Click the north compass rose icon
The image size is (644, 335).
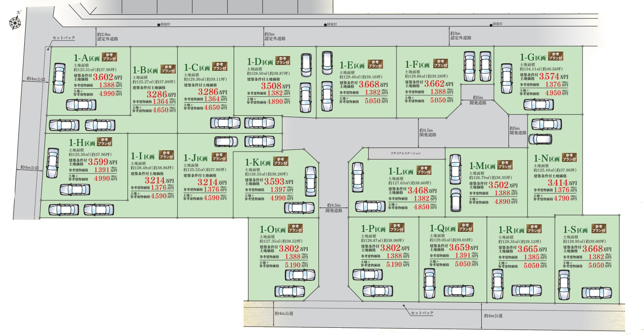click(x=16, y=21)
